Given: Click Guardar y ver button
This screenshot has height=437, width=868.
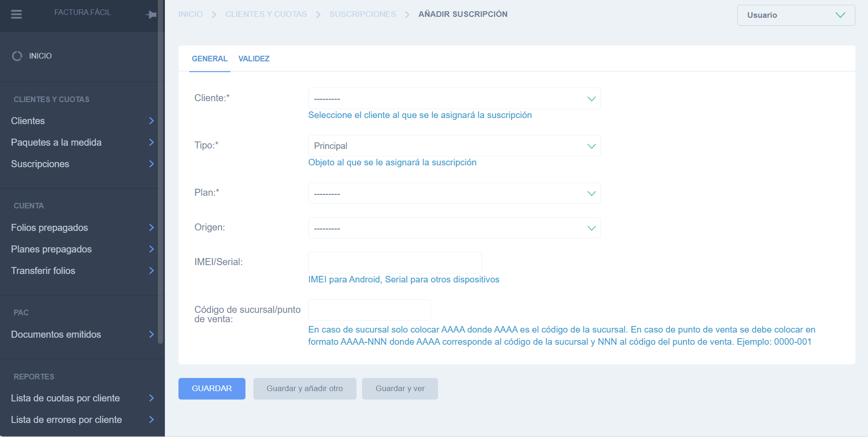Looking at the screenshot, I should click(400, 389).
